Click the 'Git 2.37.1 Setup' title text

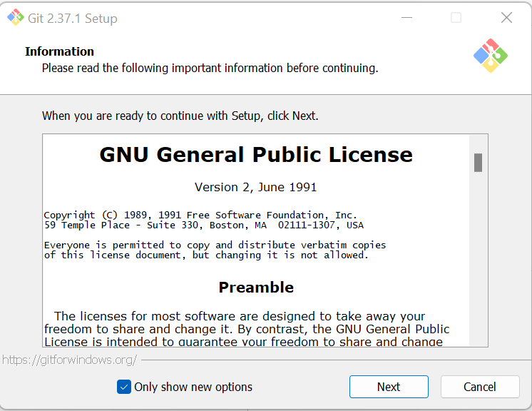pos(73,19)
